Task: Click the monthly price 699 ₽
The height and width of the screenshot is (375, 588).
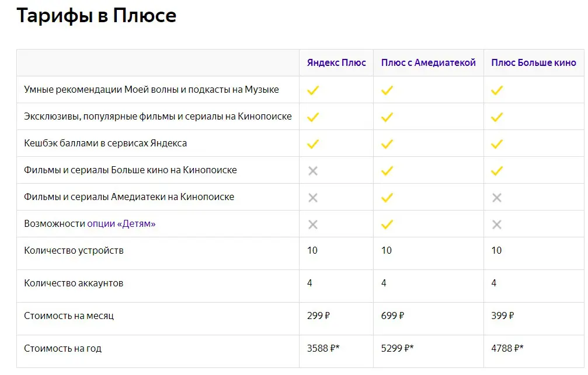Action: click(392, 316)
